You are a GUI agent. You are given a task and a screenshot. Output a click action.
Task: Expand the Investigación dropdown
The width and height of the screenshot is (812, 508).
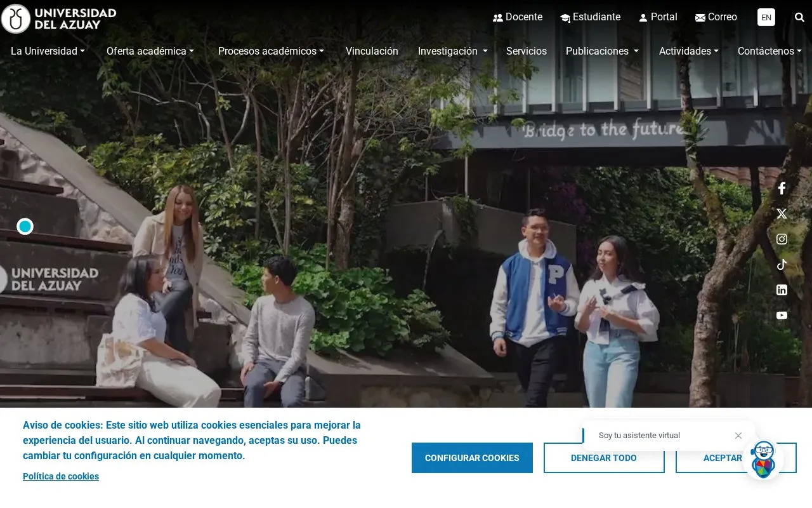click(453, 51)
